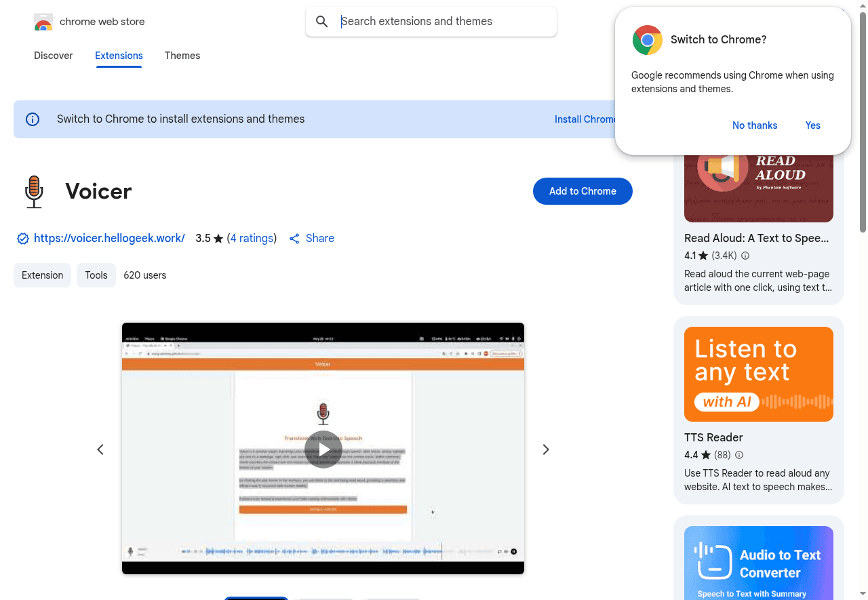Viewport: 868px width, 600px height.
Task: Click the Voicer microphone icon
Action: click(x=34, y=192)
